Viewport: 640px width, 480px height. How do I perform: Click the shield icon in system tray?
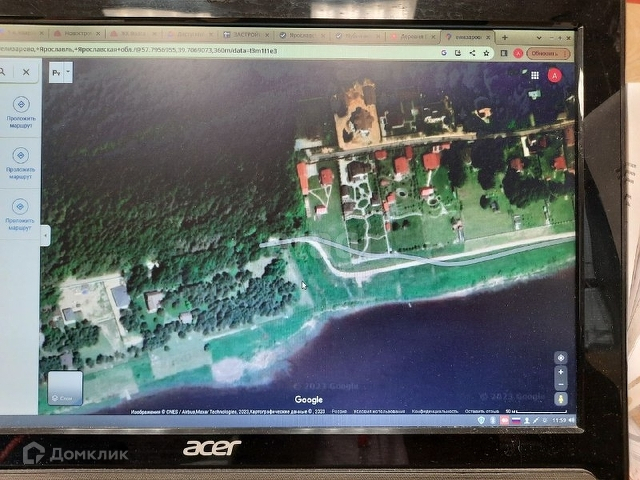tap(481, 420)
